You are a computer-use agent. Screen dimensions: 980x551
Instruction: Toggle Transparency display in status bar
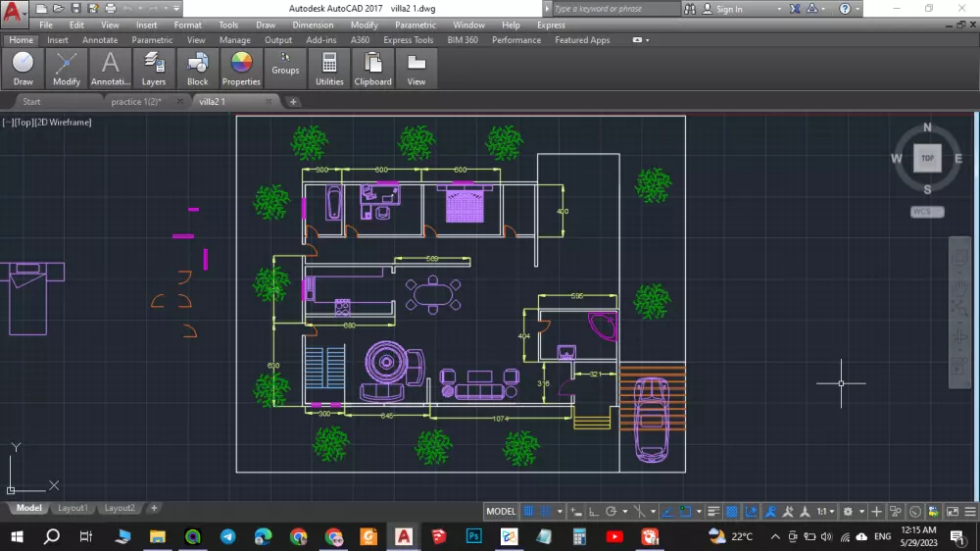tap(731, 512)
